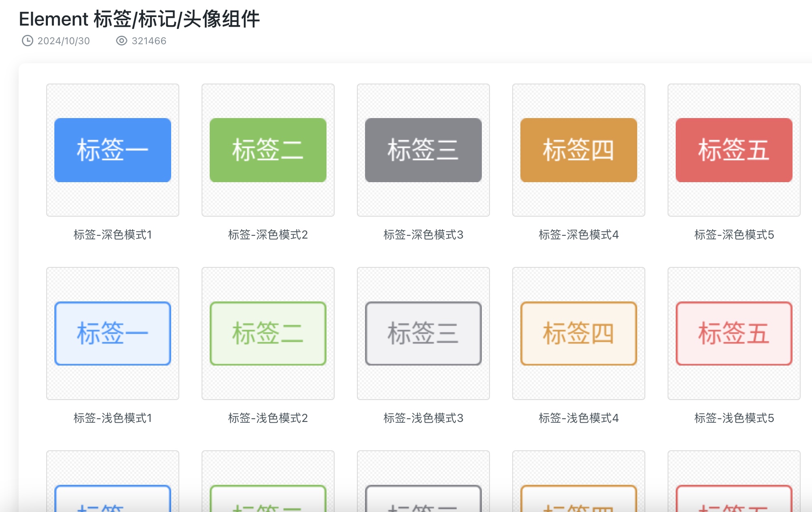Open the third-row green tag thumbnail
The width and height of the screenshot is (812, 512).
coord(268,482)
